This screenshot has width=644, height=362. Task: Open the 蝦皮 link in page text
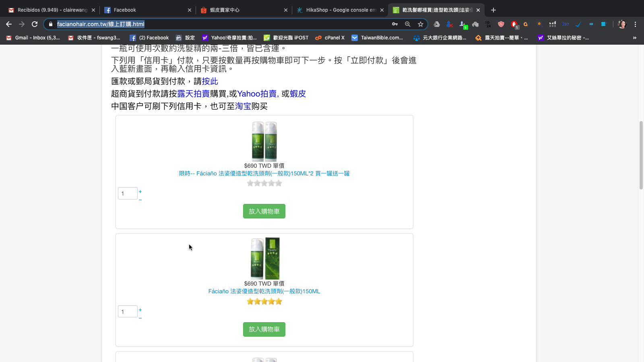click(x=298, y=94)
